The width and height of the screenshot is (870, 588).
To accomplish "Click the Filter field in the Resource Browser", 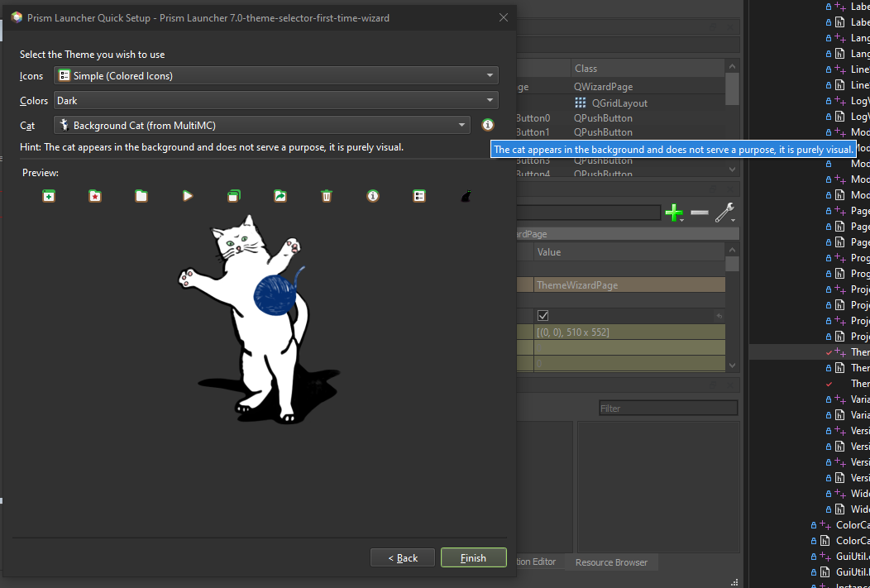I will click(668, 409).
